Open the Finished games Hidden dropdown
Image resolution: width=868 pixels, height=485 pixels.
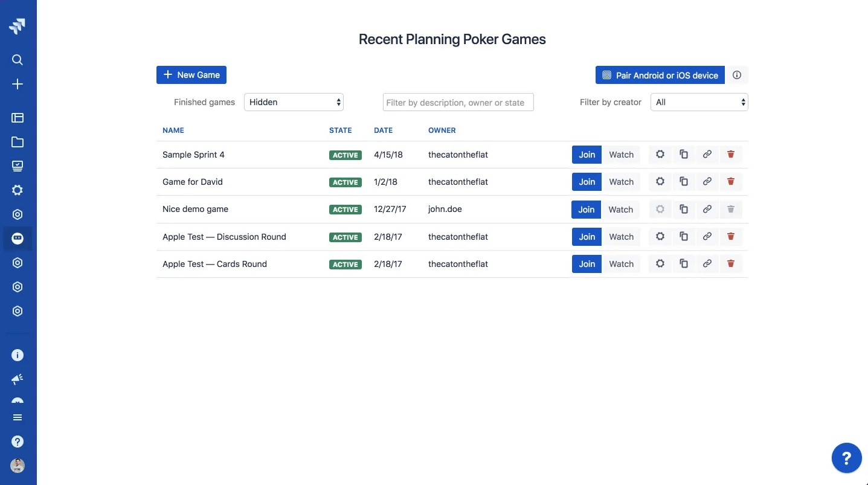[294, 101]
